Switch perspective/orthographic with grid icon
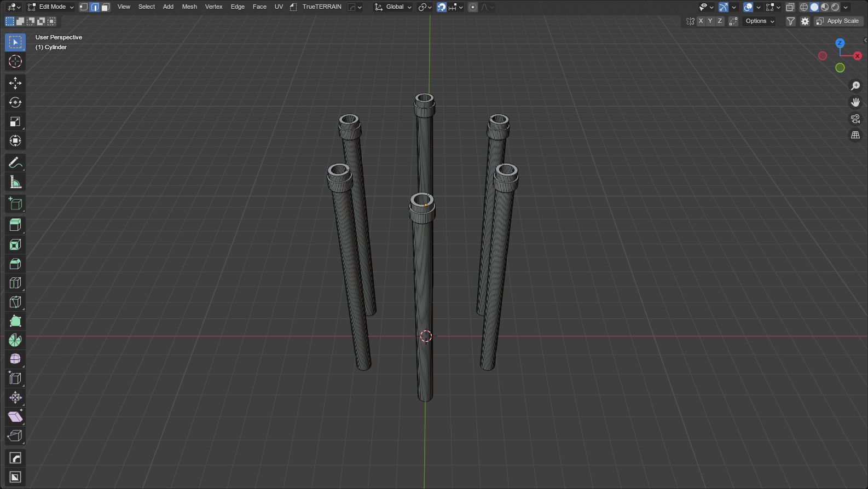The image size is (868, 489). 855,135
